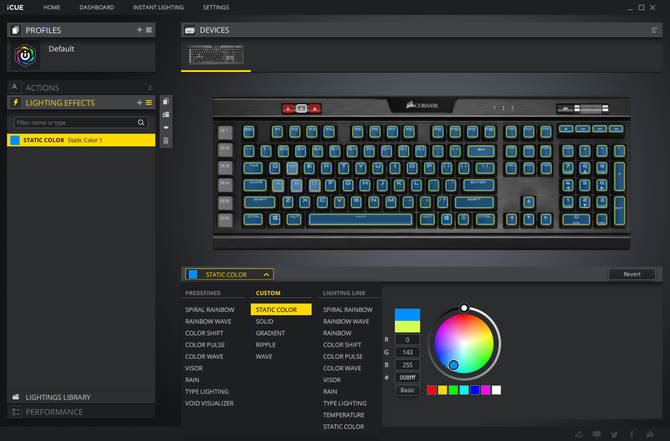Click the Lightings Library folder icon
Image resolution: width=670 pixels, height=441 pixels.
click(x=16, y=397)
